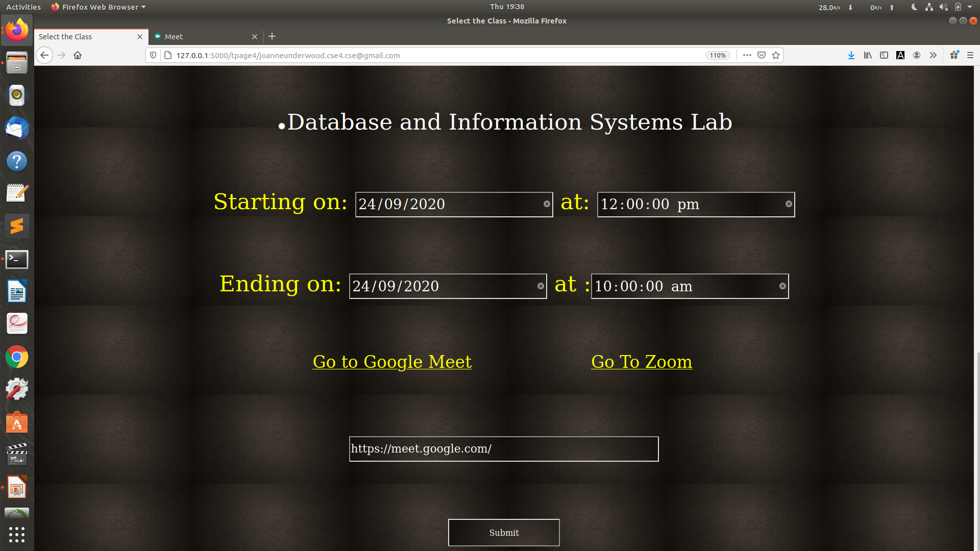This screenshot has width=980, height=551.
Task: Open the page actions three-dots menu
Action: tap(747, 55)
